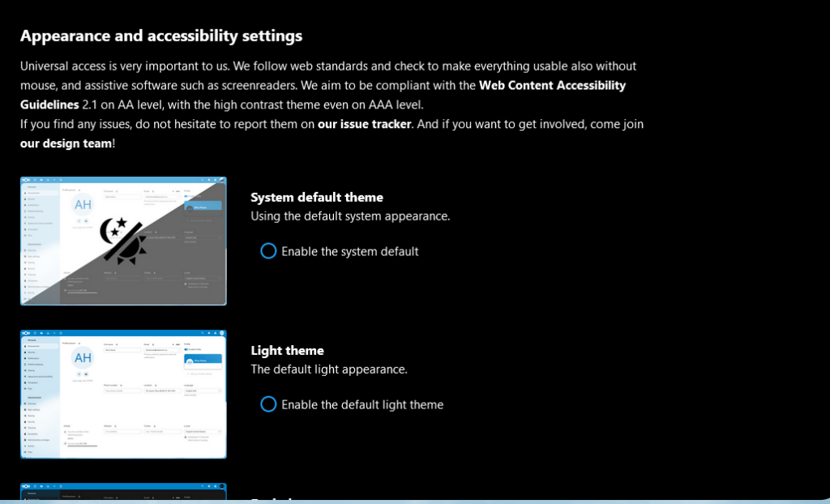Click the 'System default theme' heading
830x504 pixels.
(316, 197)
